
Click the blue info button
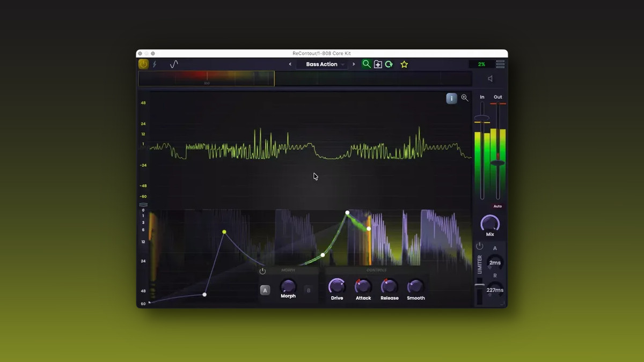pos(452,98)
